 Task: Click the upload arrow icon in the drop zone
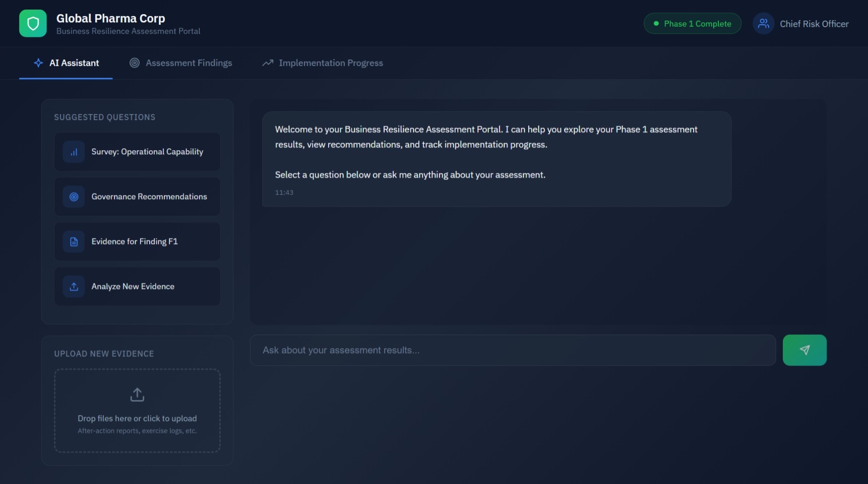[137, 394]
